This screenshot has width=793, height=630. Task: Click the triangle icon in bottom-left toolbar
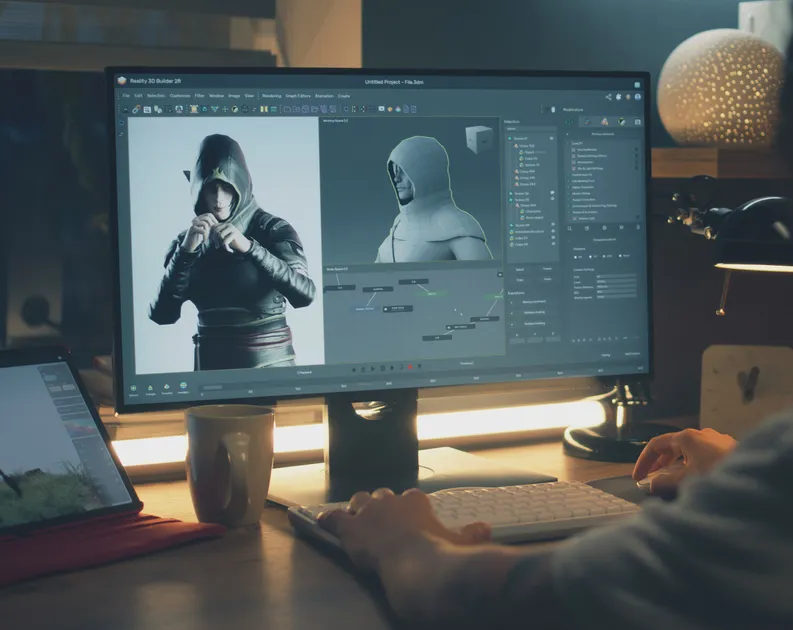(x=150, y=387)
